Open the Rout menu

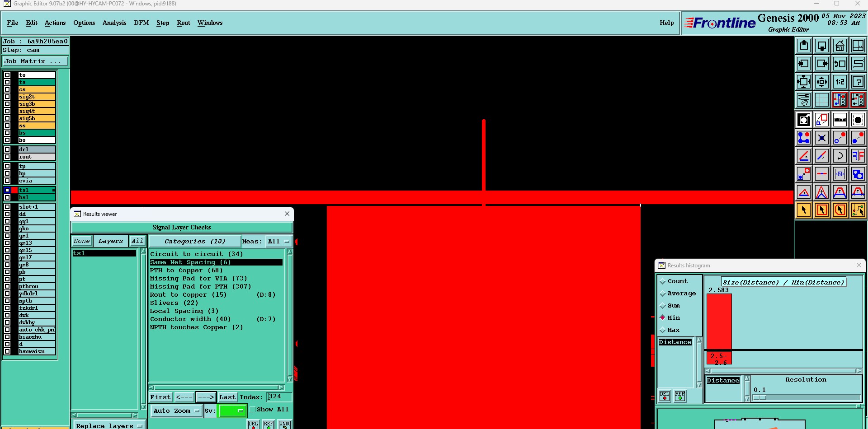click(184, 23)
